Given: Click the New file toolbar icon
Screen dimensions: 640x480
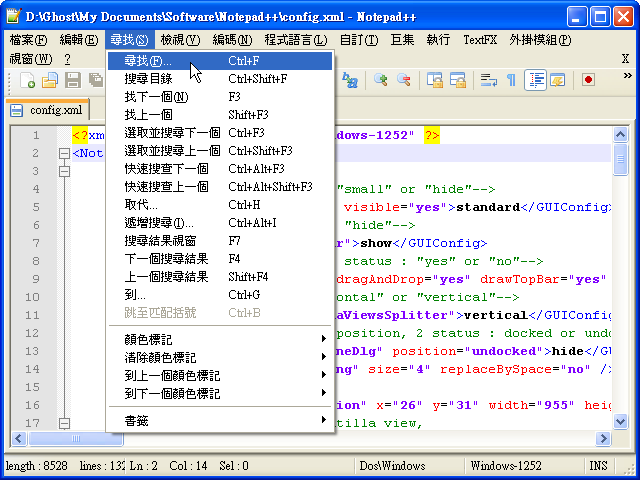Looking at the screenshot, I should [x=27, y=80].
